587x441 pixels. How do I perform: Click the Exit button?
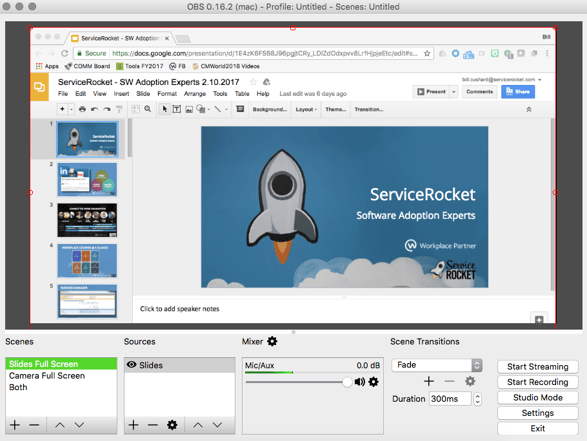pos(538,428)
